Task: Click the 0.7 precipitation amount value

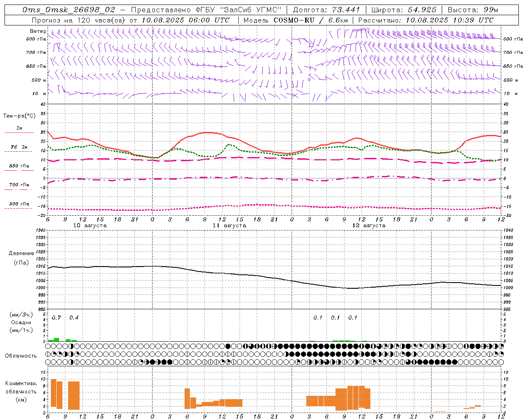Action: click(x=57, y=318)
